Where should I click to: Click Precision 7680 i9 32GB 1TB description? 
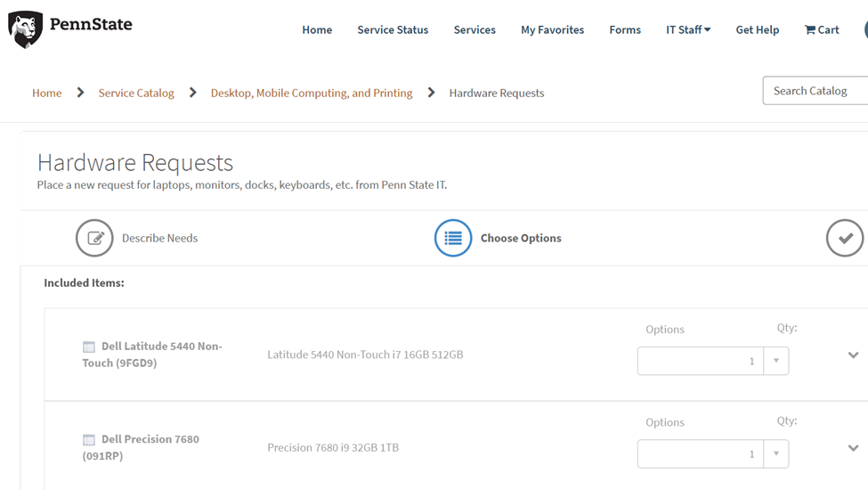(333, 448)
